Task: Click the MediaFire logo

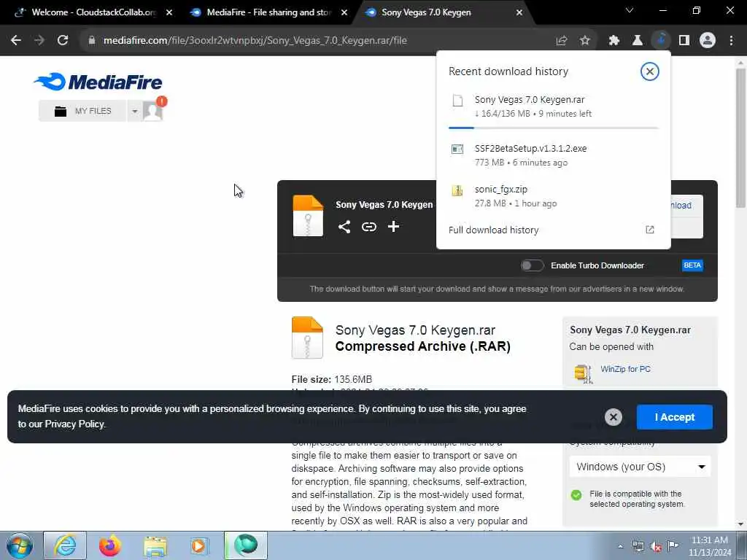Action: [98, 82]
